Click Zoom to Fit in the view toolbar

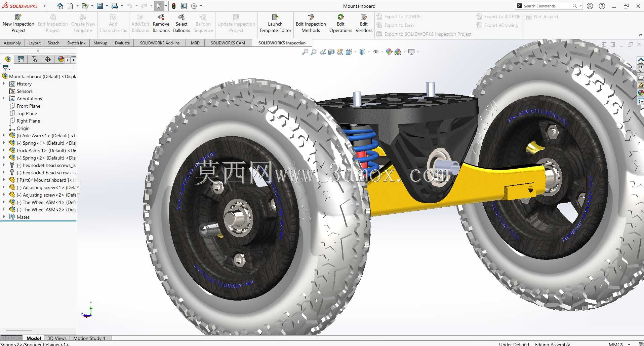point(305,52)
